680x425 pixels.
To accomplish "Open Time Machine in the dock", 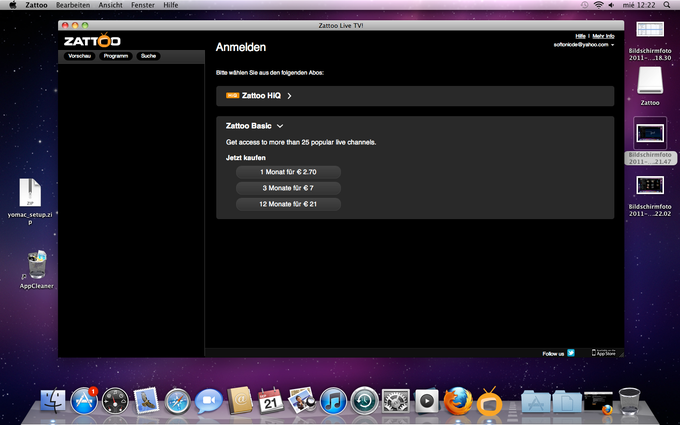I will [365, 401].
